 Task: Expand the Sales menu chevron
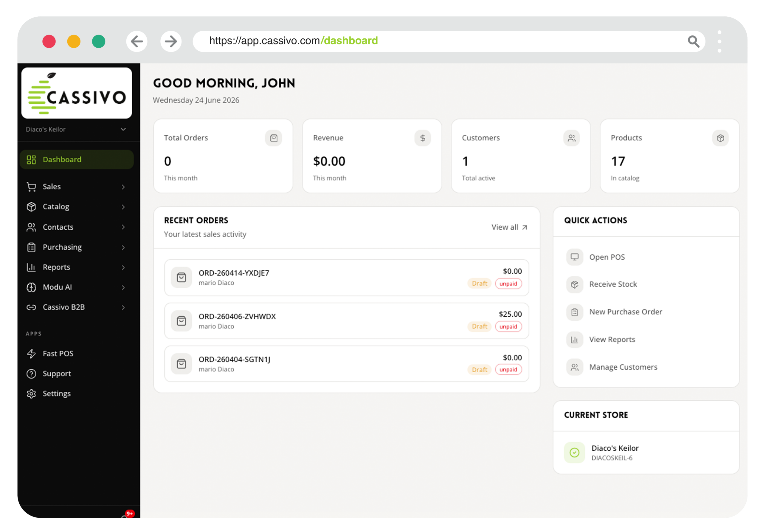pyautogui.click(x=123, y=187)
